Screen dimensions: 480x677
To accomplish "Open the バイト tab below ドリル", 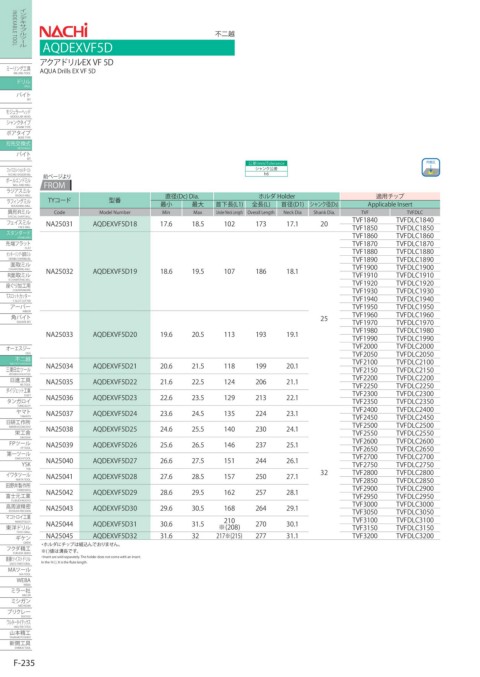I will coord(16,96).
